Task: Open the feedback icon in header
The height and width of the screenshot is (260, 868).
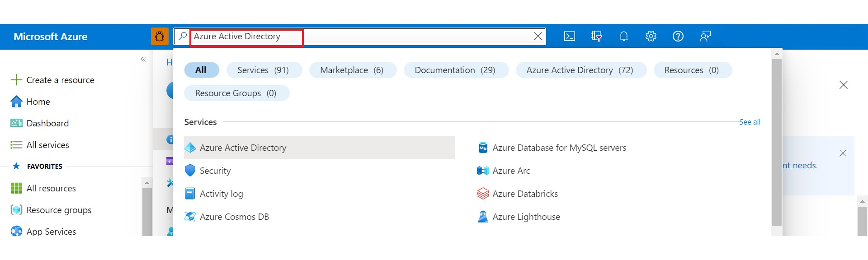Action: (705, 37)
